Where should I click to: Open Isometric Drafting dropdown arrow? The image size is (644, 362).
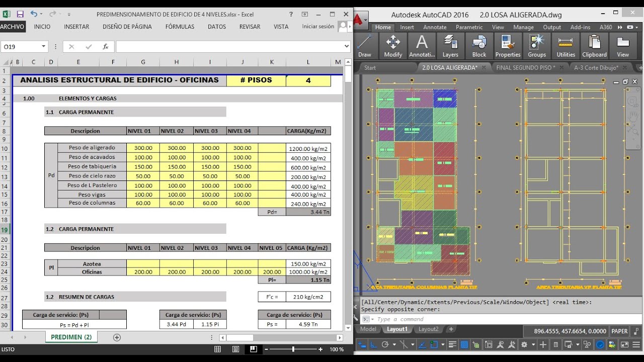click(x=413, y=344)
